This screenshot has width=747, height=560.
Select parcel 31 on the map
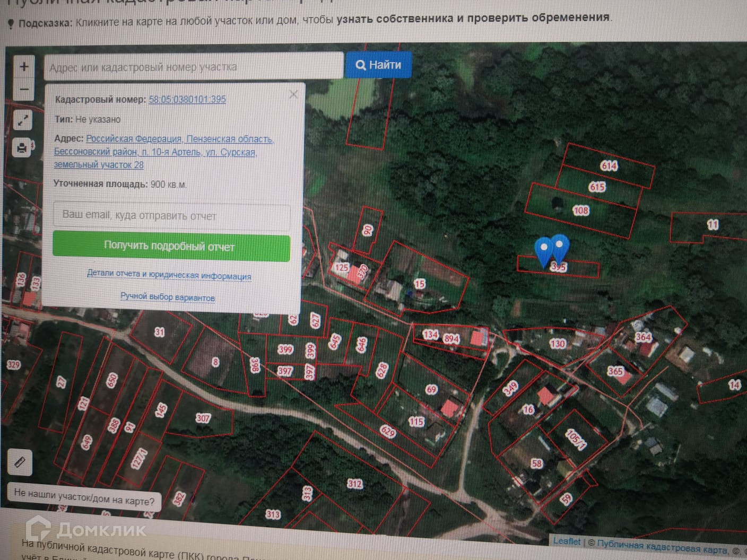tap(160, 332)
